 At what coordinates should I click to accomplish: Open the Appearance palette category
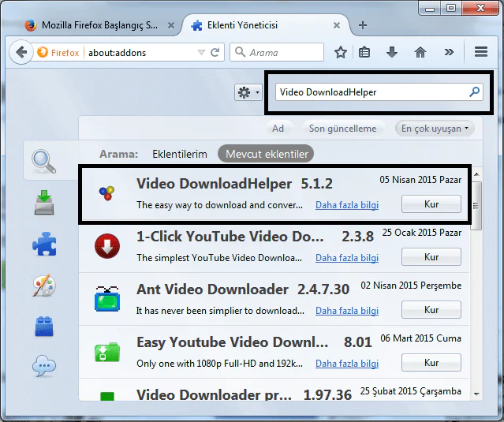pos(44,285)
